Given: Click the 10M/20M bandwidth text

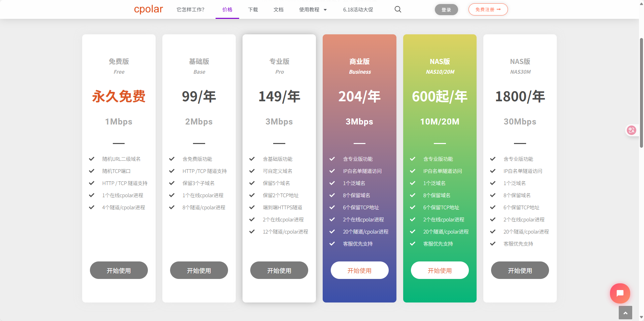Looking at the screenshot, I should [x=440, y=121].
